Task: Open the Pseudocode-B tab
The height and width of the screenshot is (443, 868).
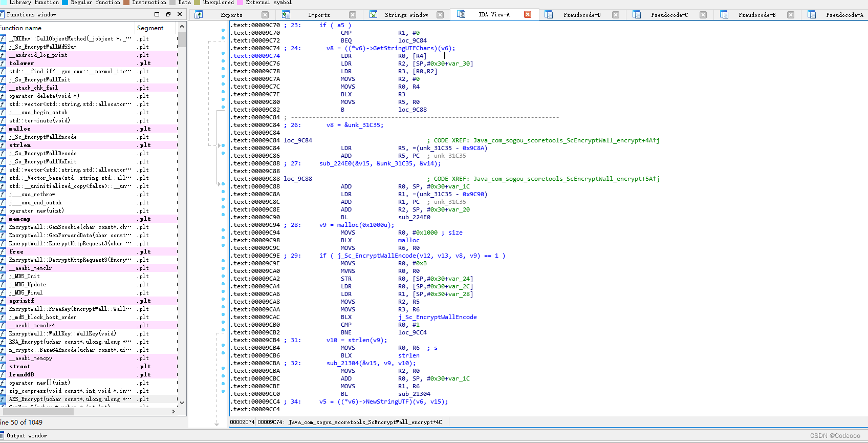Action: [x=757, y=15]
